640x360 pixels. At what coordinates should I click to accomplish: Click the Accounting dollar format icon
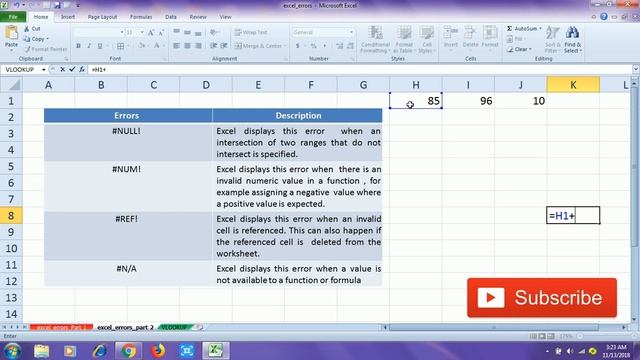click(298, 46)
